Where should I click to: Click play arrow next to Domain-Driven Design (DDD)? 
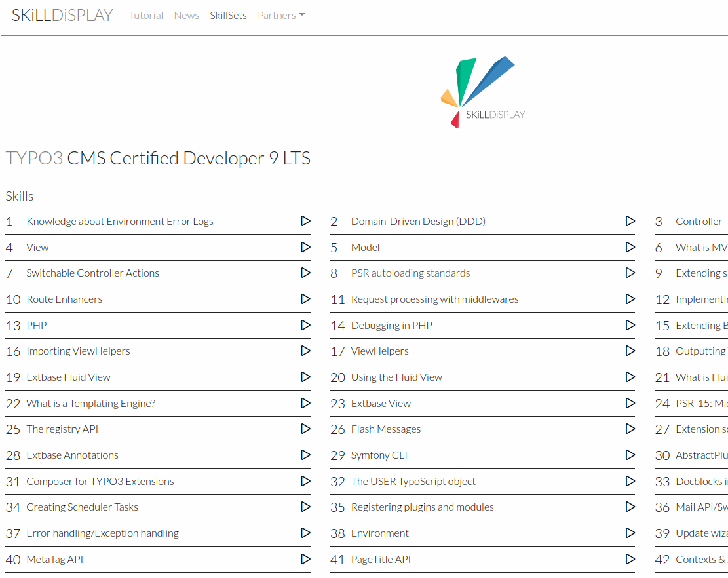[630, 221]
